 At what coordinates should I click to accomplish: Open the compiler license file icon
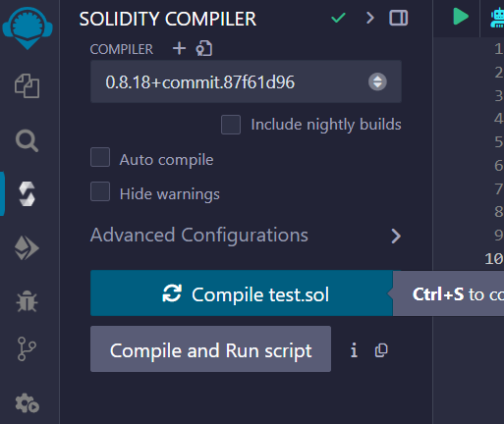point(204,48)
